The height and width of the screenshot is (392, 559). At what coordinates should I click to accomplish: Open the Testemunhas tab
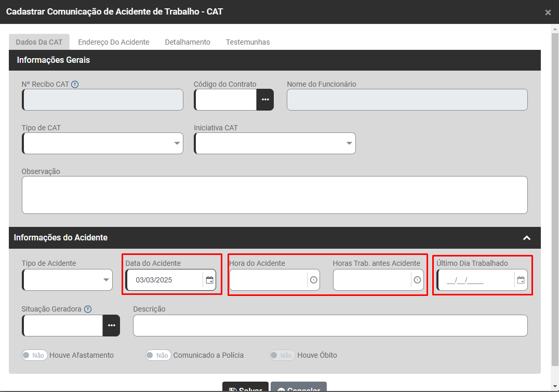point(248,42)
